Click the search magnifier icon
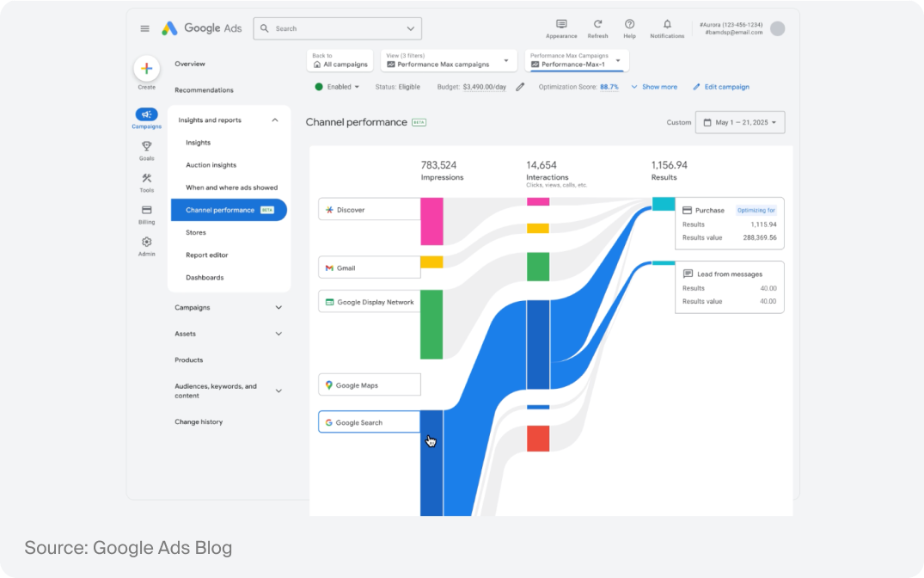The image size is (924, 578). tap(265, 28)
